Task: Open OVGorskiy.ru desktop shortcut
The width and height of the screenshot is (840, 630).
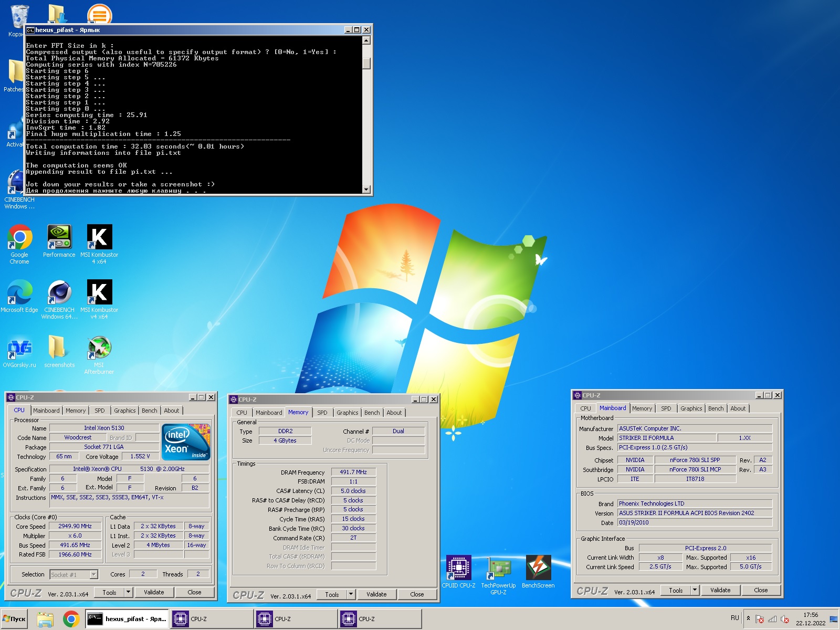Action: tap(19, 351)
